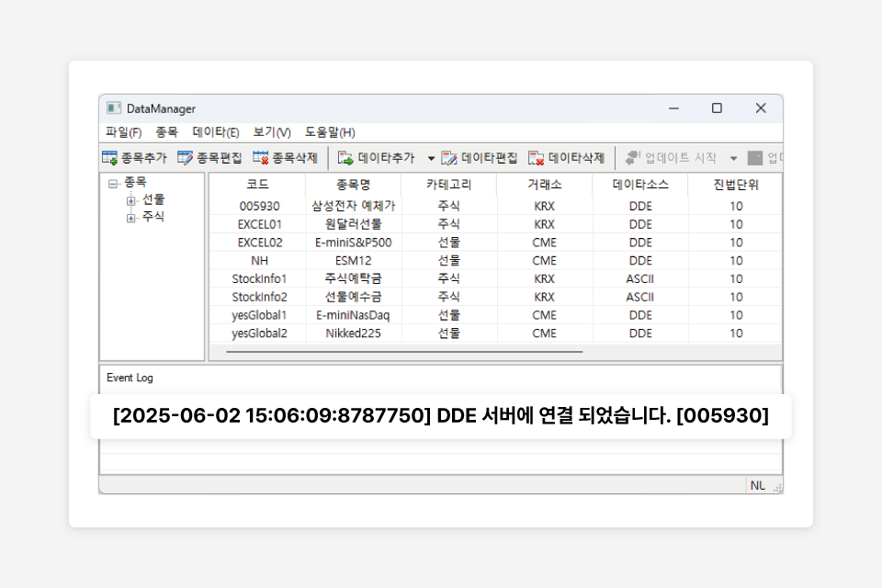This screenshot has width=882, height=588.
Task: Click the 종목편집 (edit item) toolbar icon
Action: pos(186,158)
